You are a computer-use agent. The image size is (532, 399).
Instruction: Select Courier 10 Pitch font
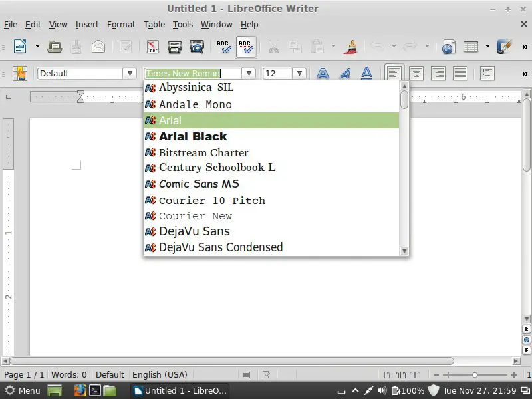271,200
